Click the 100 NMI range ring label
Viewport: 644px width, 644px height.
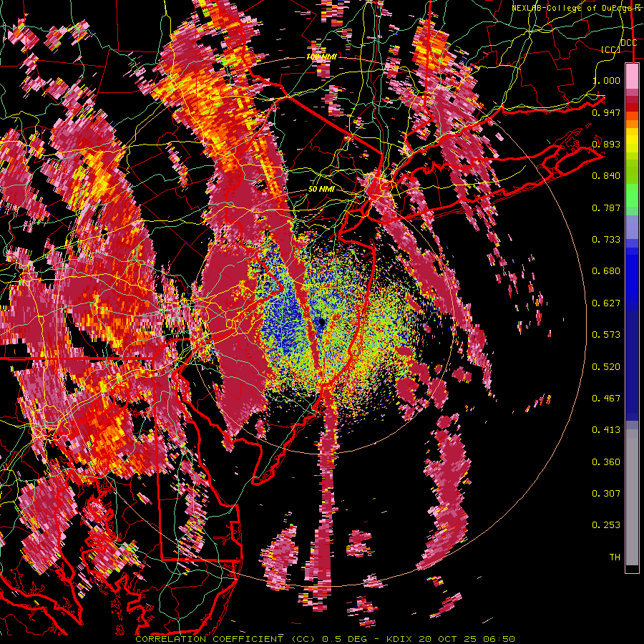point(321,57)
